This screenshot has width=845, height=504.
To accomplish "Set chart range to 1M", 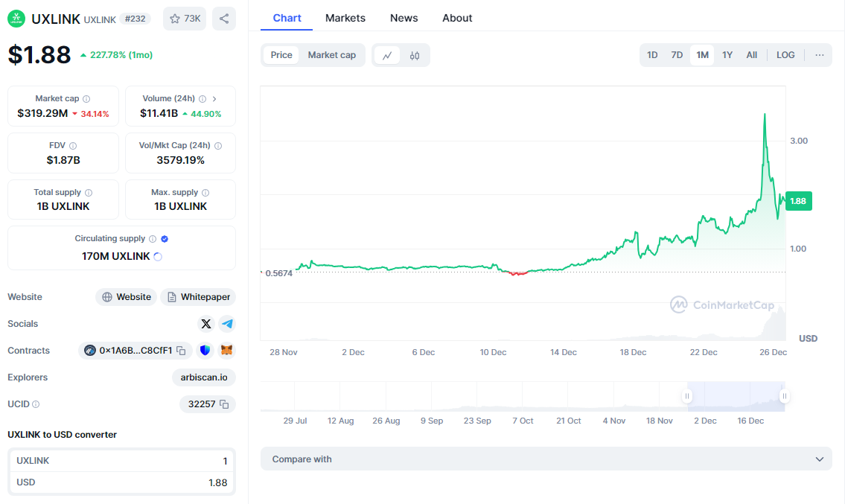I will [702, 55].
